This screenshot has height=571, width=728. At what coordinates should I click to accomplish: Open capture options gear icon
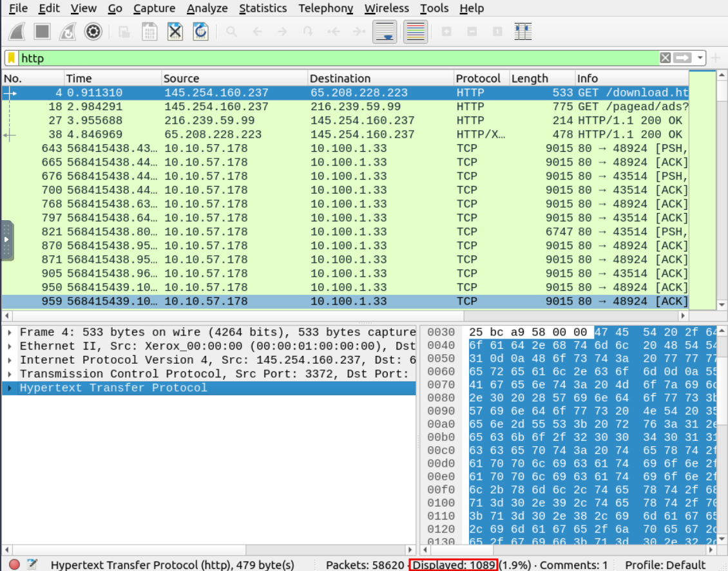pos(93,32)
